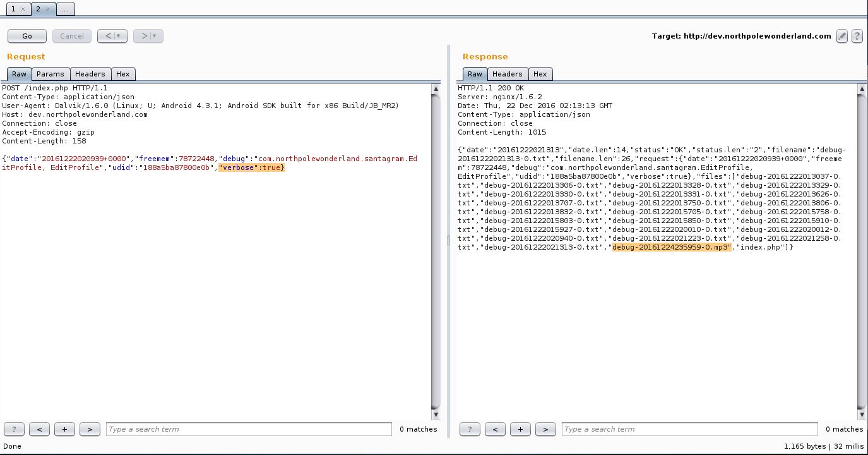Image resolution: width=868 pixels, height=455 pixels.
Task: Click request search help question mark button
Action: [x=14, y=429]
